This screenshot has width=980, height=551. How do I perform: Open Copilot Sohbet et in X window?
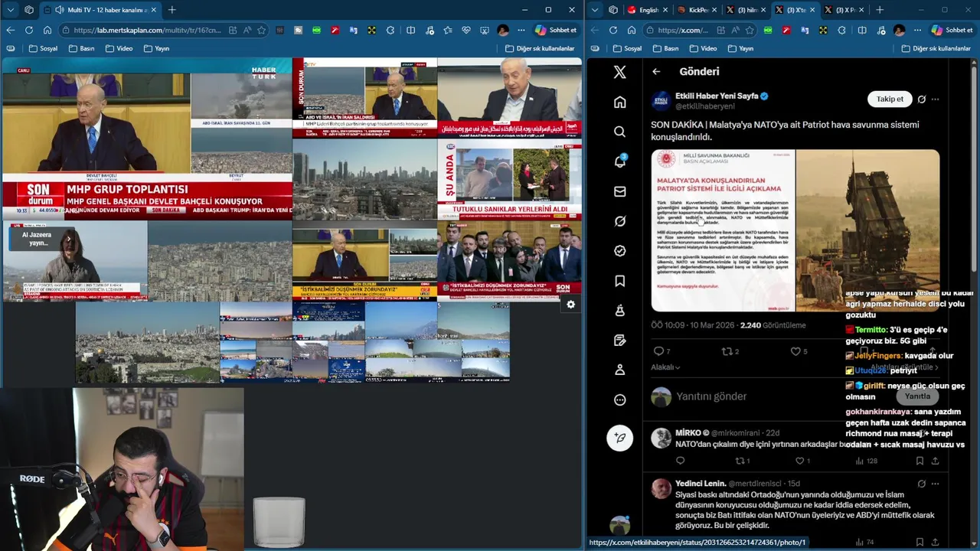coord(952,30)
